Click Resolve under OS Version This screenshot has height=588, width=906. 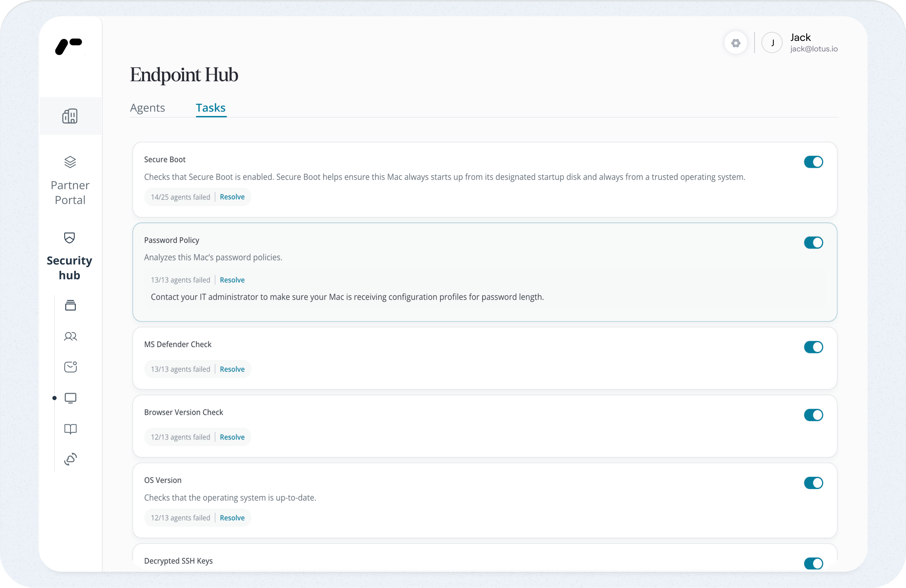click(232, 518)
